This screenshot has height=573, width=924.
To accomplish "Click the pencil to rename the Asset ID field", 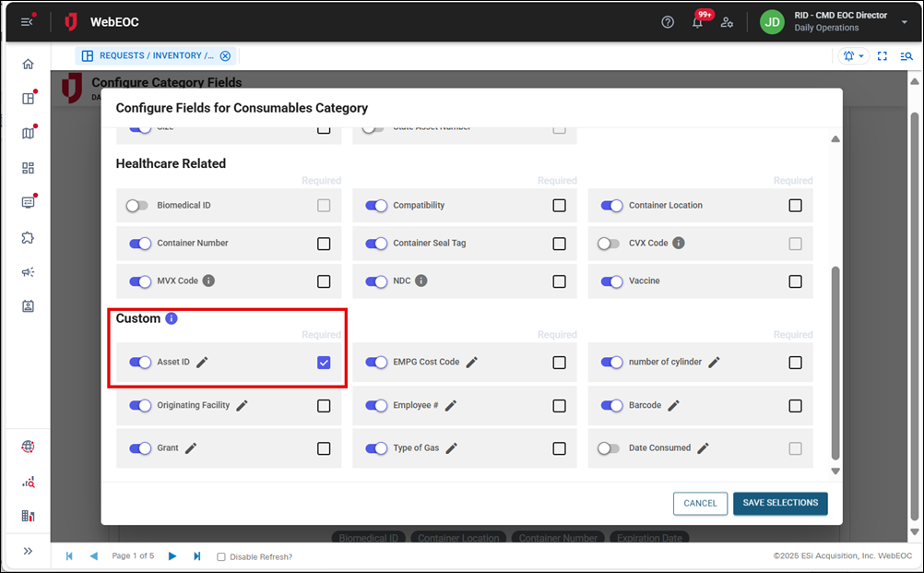I will 201,363.
